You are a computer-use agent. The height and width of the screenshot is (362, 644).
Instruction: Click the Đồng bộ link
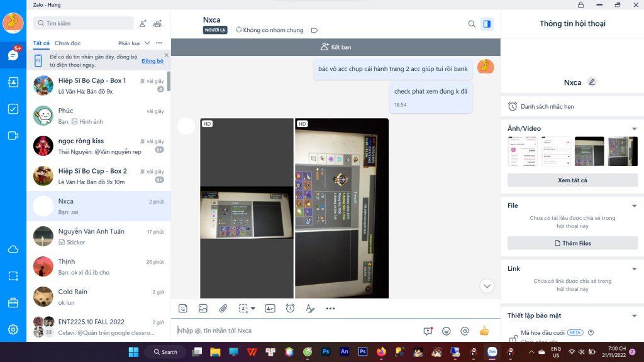coord(152,61)
